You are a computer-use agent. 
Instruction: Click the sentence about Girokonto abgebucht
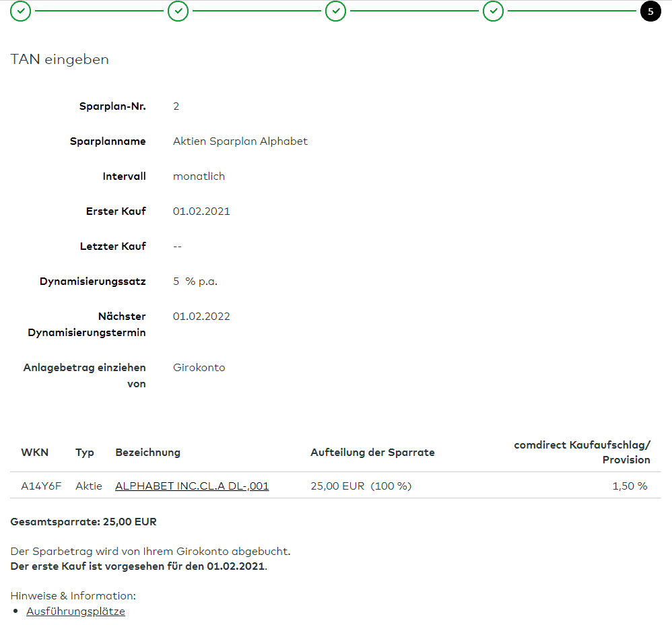(x=150, y=552)
